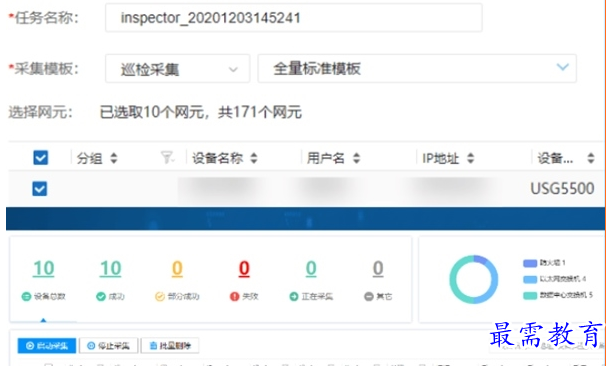Viewport: 611px width, 366px height.
Task: Open the 巡检采集 template type dropdown
Action: click(177, 69)
